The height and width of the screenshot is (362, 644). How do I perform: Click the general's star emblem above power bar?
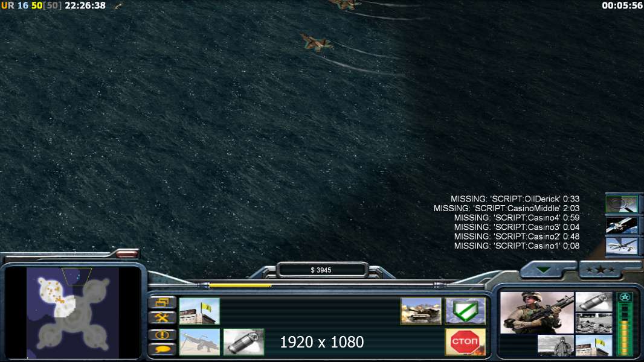625,297
